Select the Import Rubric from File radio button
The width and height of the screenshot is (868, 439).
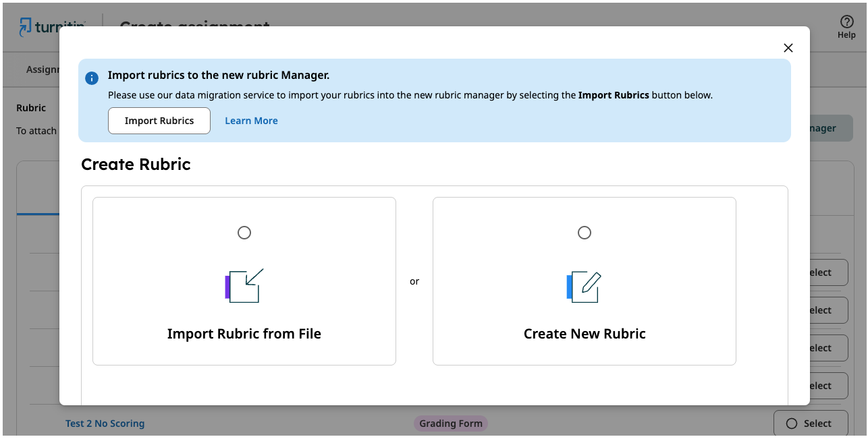tap(244, 233)
